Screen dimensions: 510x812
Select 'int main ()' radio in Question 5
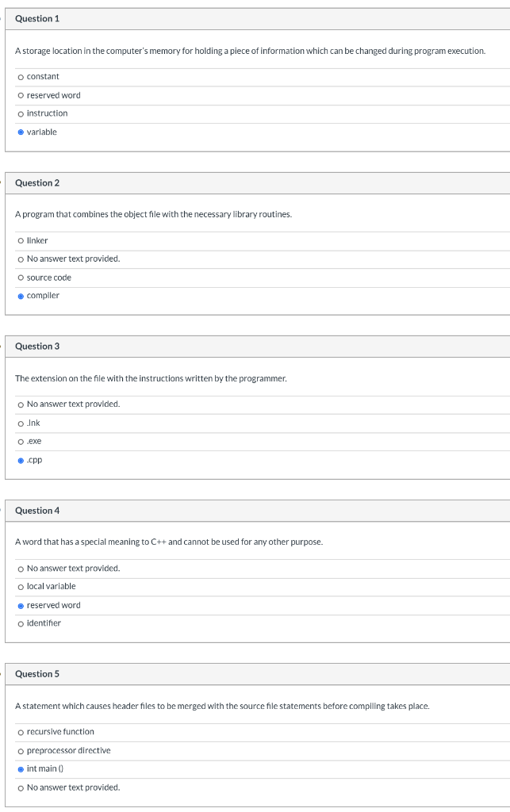click(x=21, y=769)
